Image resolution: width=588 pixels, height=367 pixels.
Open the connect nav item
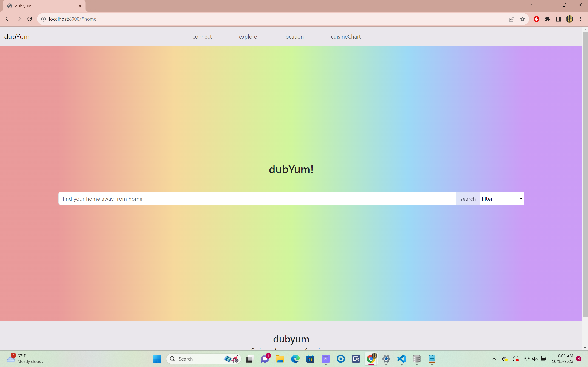202,37
